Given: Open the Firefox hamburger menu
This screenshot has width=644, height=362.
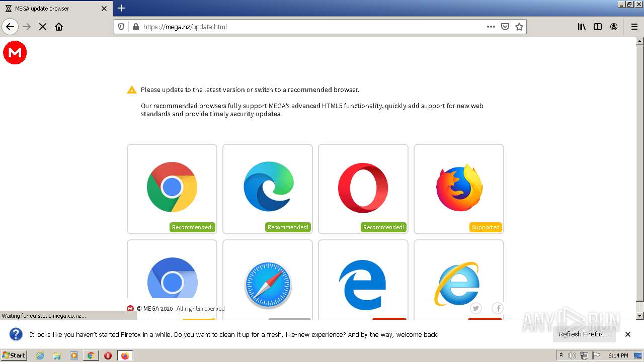Looking at the screenshot, I should (634, 27).
